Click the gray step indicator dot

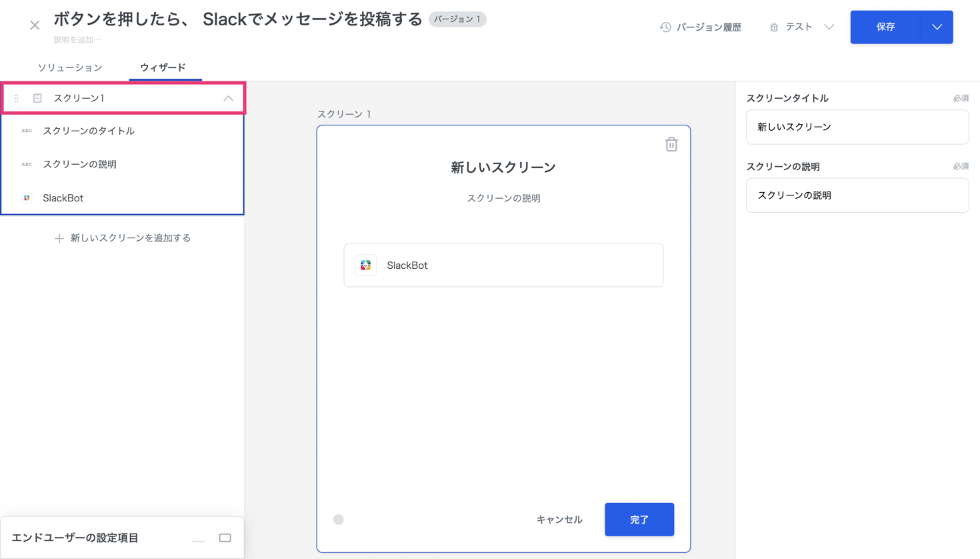pos(339,519)
